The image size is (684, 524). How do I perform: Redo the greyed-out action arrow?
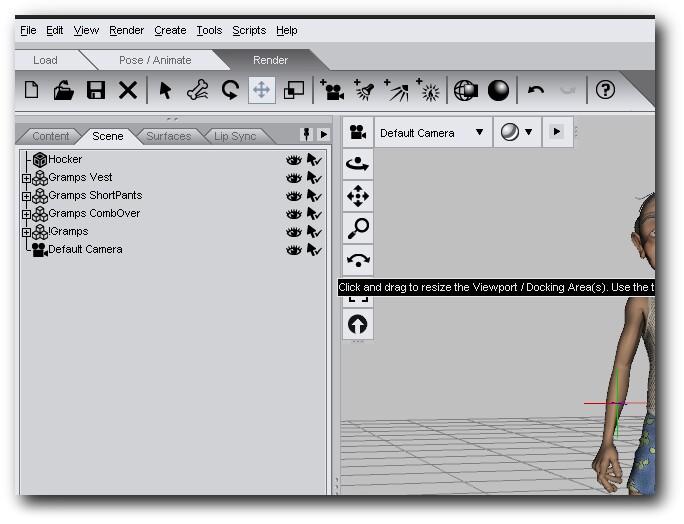pyautogui.click(x=568, y=90)
